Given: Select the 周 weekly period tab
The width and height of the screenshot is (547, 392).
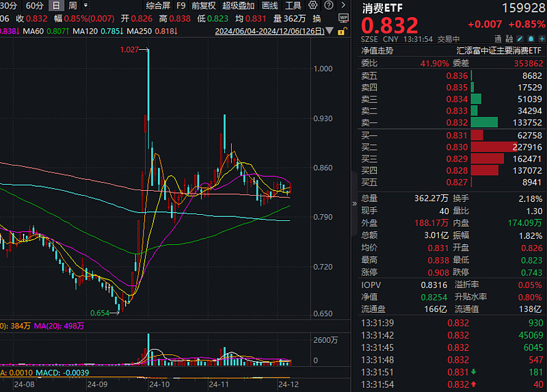Looking at the screenshot, I should 72,5.
